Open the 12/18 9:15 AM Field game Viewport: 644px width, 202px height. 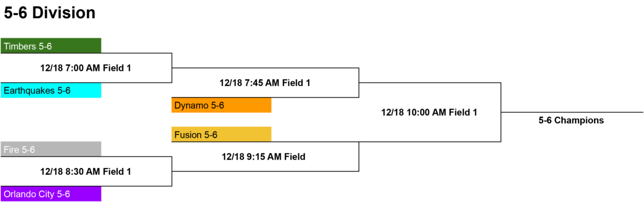[264, 157]
